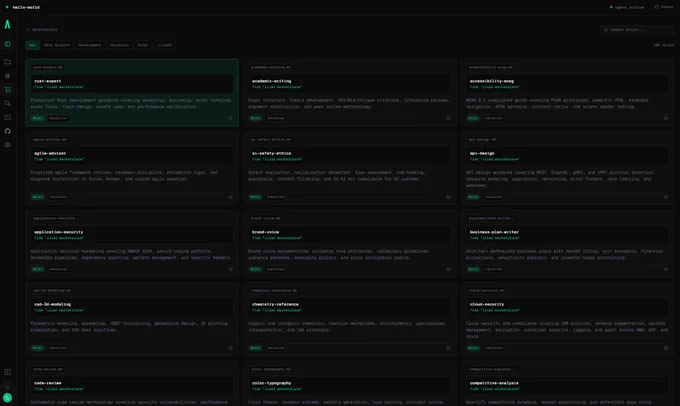This screenshot has height=406, width=680.
Task: Select the All category tab
Action: 33,45
